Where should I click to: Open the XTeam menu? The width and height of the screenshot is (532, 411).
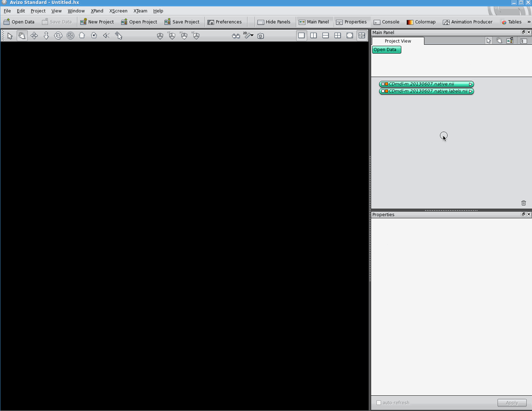140,11
